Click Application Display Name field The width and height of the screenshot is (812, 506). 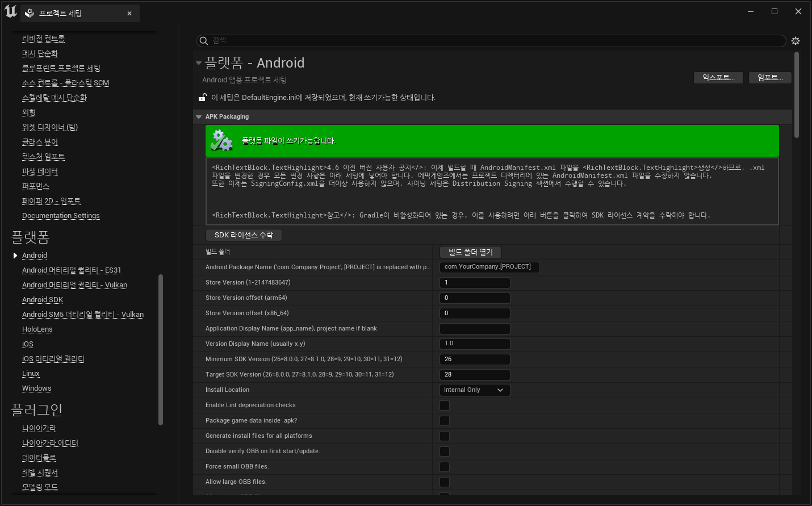[x=475, y=329]
